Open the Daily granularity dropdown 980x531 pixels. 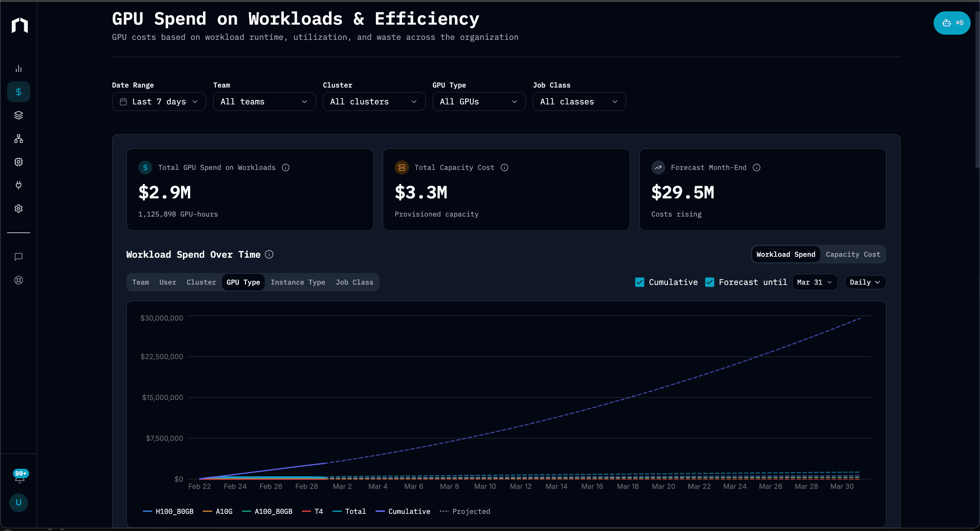point(864,282)
